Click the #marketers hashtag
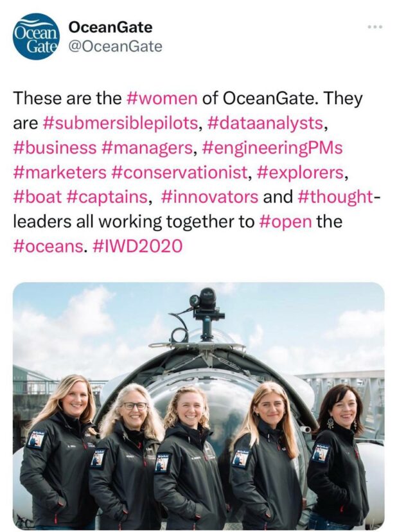 click(x=59, y=172)
